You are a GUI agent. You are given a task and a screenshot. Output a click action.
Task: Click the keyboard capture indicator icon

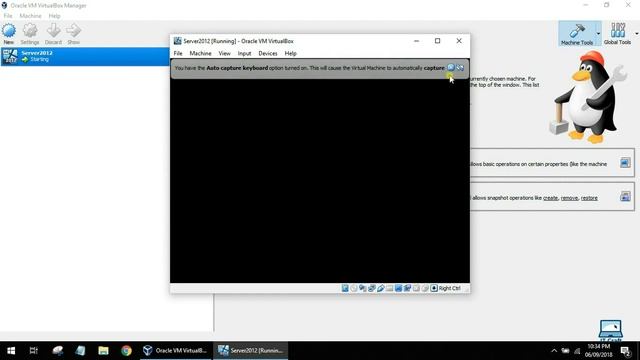434,288
